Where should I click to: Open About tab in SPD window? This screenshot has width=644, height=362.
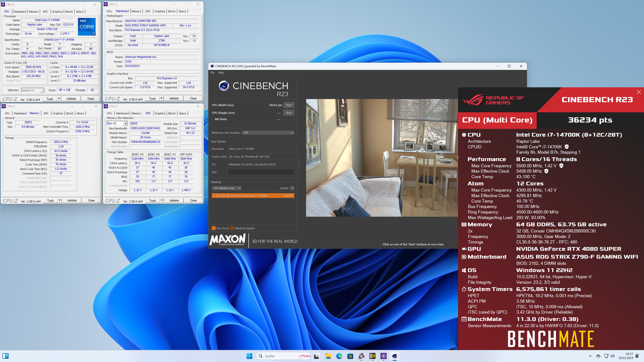pos(182,113)
